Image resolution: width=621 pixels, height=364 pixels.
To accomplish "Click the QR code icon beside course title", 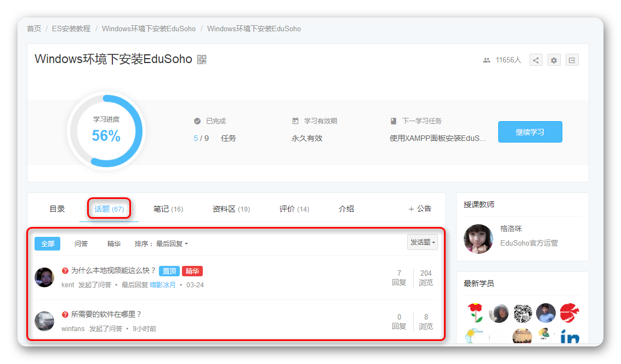I will (202, 60).
